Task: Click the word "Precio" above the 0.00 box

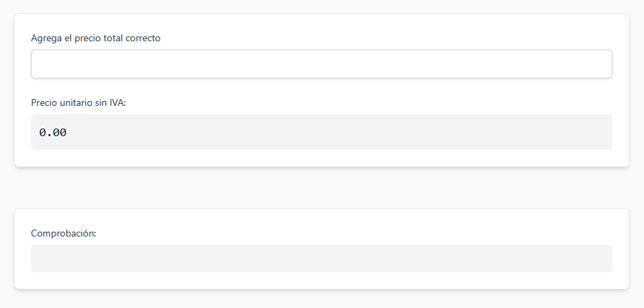Action: (x=45, y=102)
